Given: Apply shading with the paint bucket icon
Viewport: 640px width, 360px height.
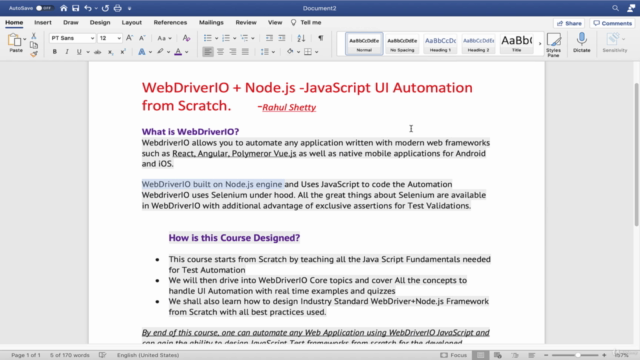Looking at the screenshot, I should coord(290,52).
